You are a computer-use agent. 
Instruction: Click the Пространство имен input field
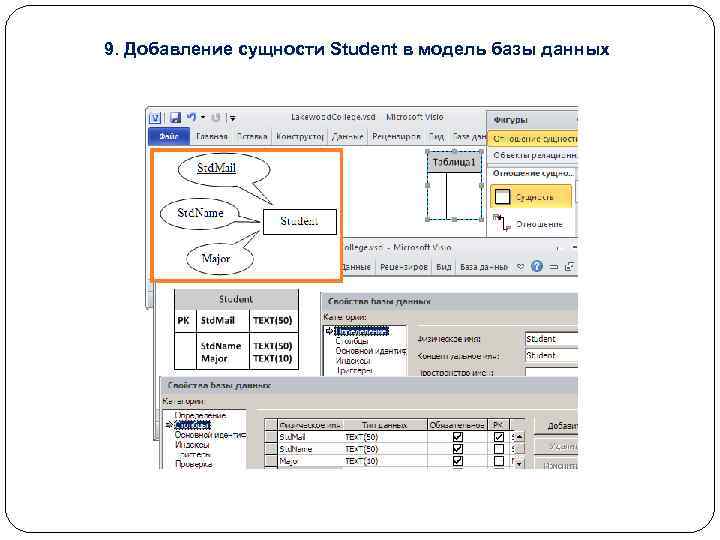(x=551, y=372)
